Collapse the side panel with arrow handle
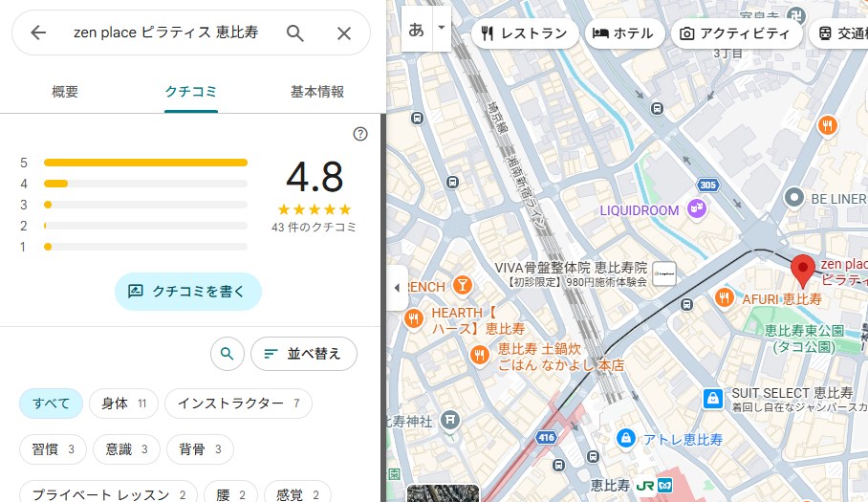The image size is (868, 502). pos(398,288)
